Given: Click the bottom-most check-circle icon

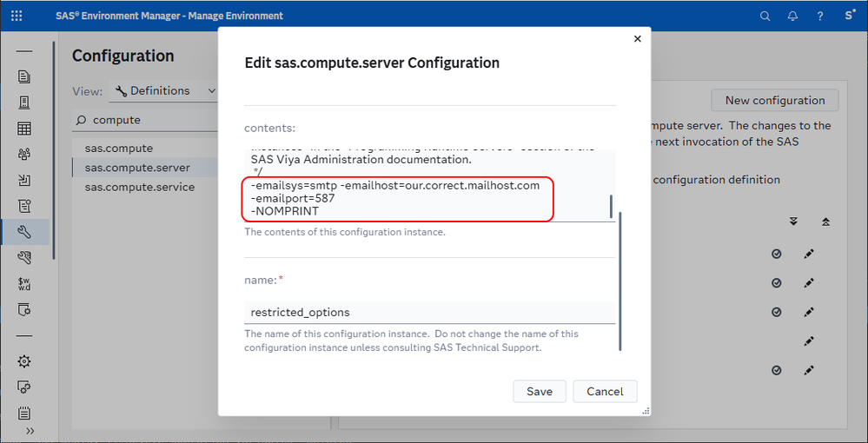Looking at the screenshot, I should (x=777, y=370).
